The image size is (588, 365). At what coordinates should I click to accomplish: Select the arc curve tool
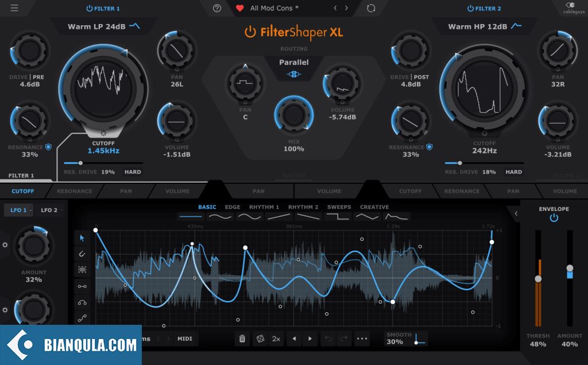tap(82, 302)
